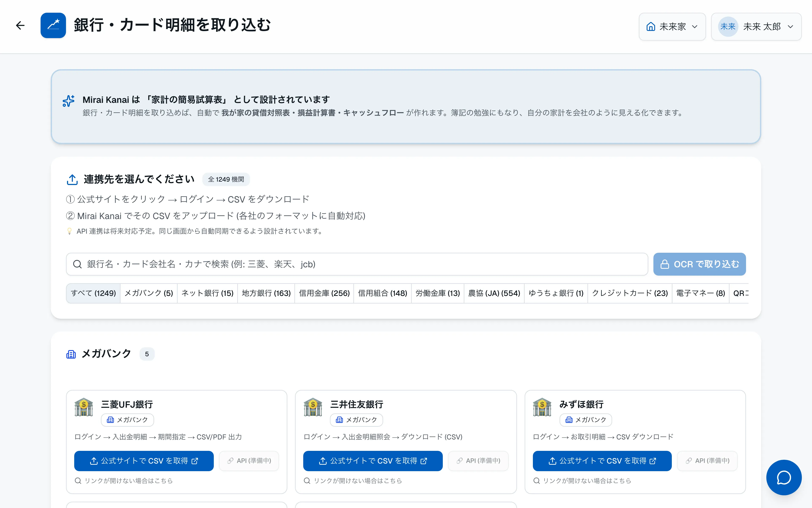
Task: Get CSV from みずほ銀行 official site
Action: tap(602, 461)
